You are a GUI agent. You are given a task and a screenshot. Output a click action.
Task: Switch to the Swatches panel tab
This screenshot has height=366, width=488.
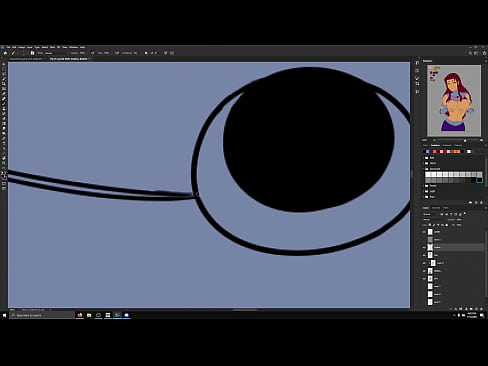(435, 145)
